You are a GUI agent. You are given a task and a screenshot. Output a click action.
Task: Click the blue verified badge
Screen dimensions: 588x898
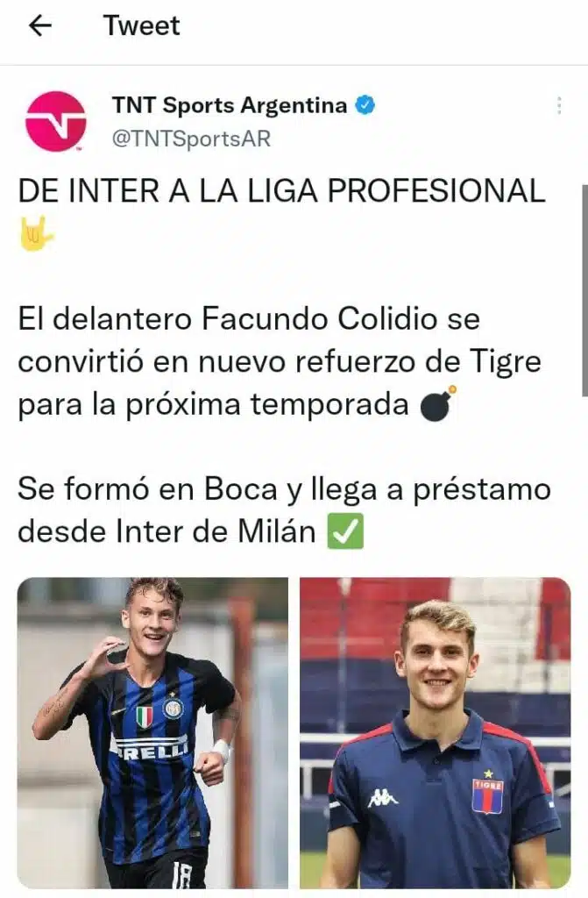coord(365,105)
